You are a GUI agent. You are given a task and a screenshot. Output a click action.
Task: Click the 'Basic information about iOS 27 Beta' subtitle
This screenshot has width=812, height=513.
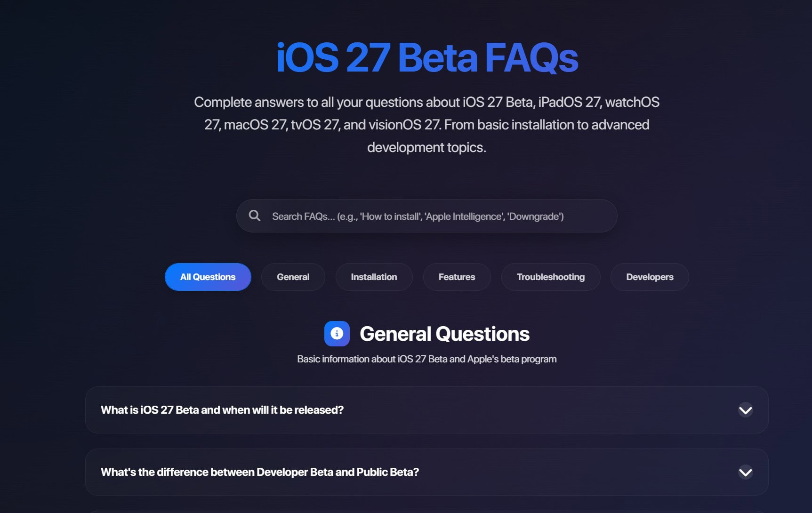point(426,359)
